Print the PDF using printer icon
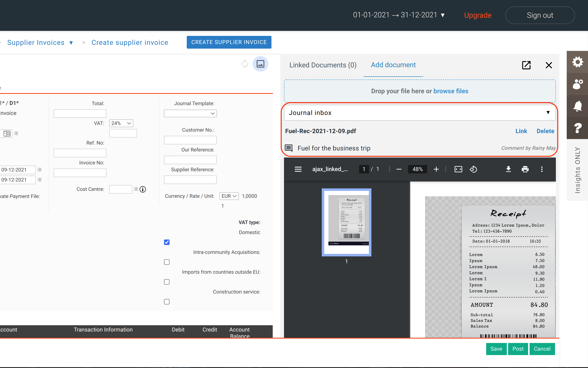 525,169
